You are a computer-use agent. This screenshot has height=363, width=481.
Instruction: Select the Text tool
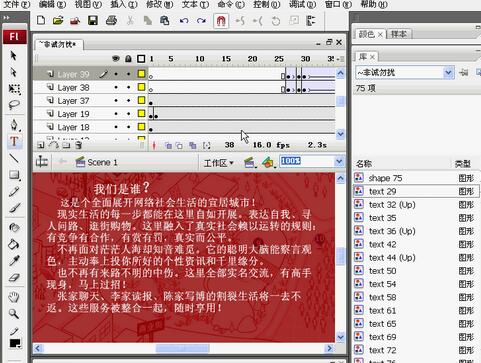tap(14, 141)
